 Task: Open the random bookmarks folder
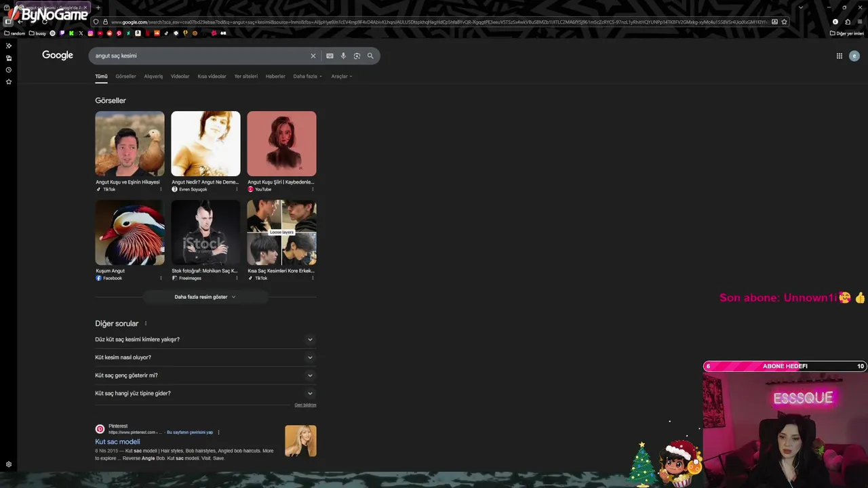click(x=15, y=33)
